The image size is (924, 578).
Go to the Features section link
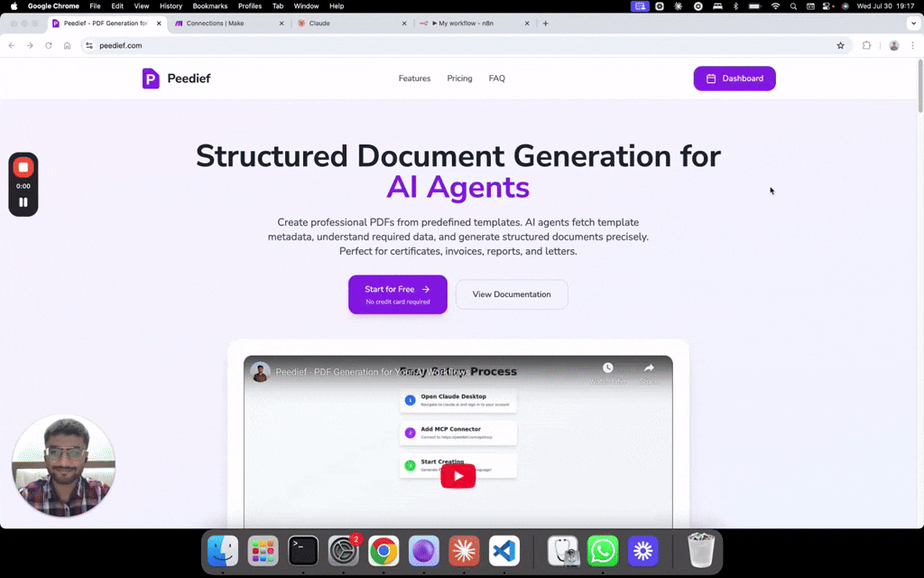point(414,79)
